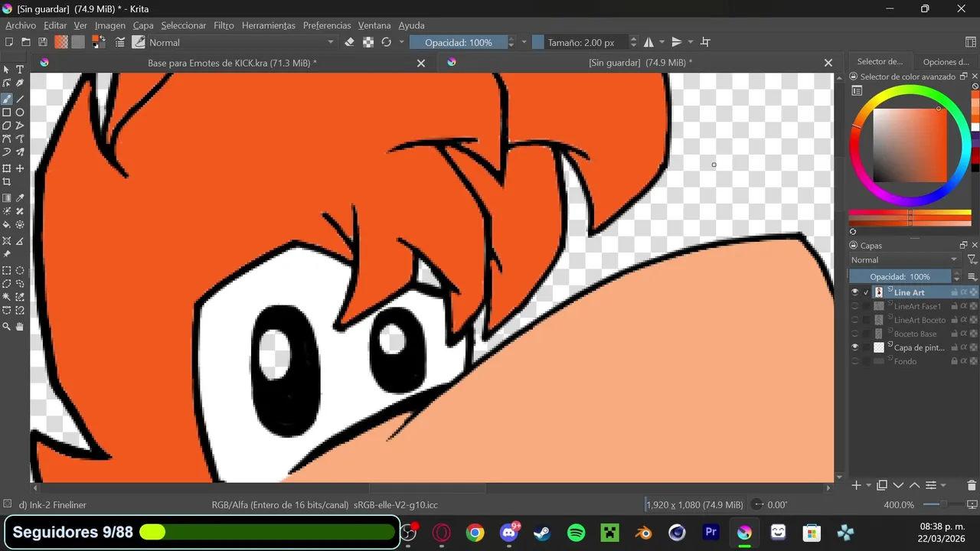980x551 pixels.
Task: Open vertical mirror options dropdown
Action: [x=691, y=42]
